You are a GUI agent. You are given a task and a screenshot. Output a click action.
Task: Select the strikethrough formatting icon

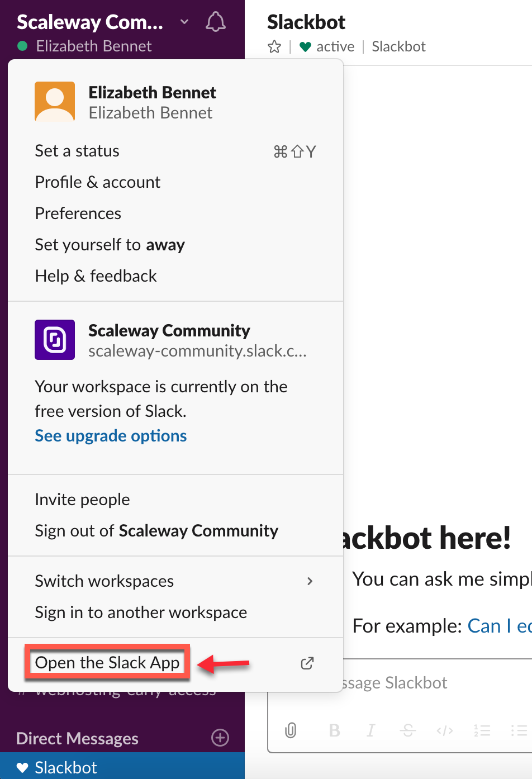pyautogui.click(x=407, y=730)
